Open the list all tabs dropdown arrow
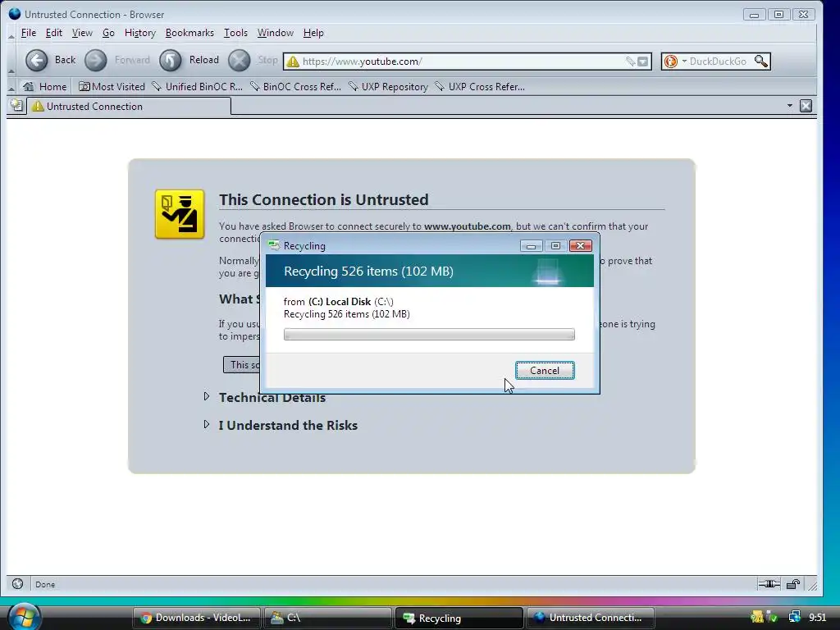Viewport: 840px width, 630px height. click(x=790, y=106)
